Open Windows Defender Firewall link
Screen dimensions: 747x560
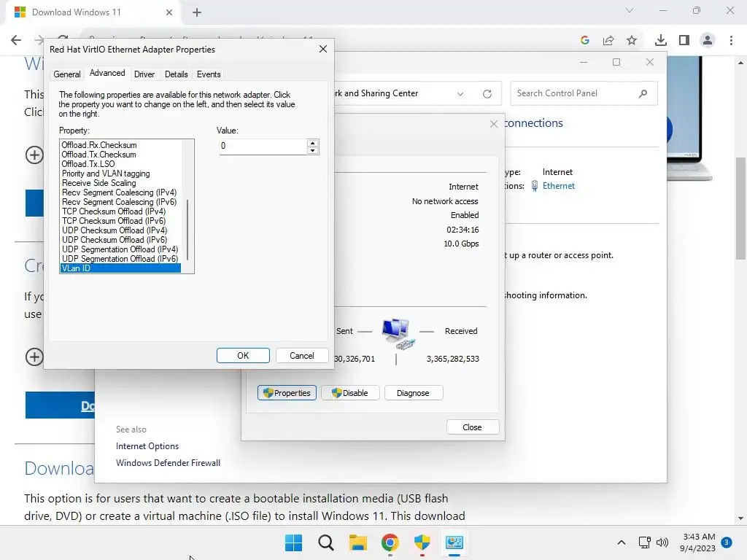click(169, 463)
